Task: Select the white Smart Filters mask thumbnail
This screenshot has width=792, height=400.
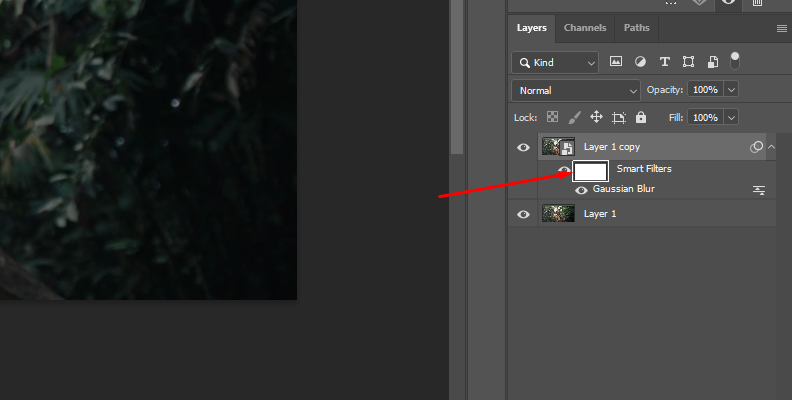Action: coord(590,171)
